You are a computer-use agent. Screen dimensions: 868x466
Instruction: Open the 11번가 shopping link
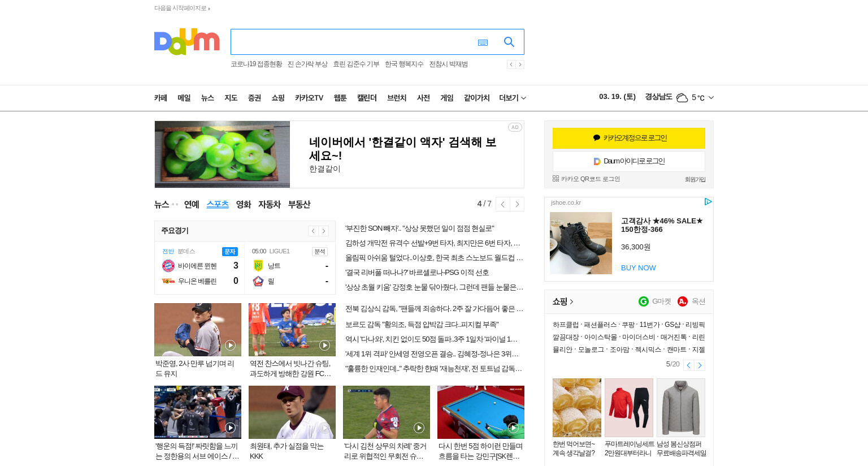click(649, 325)
